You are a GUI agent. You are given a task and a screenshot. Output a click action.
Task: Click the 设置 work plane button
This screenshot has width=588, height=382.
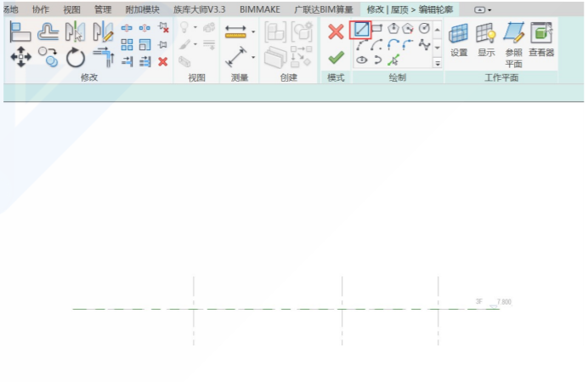(x=459, y=38)
